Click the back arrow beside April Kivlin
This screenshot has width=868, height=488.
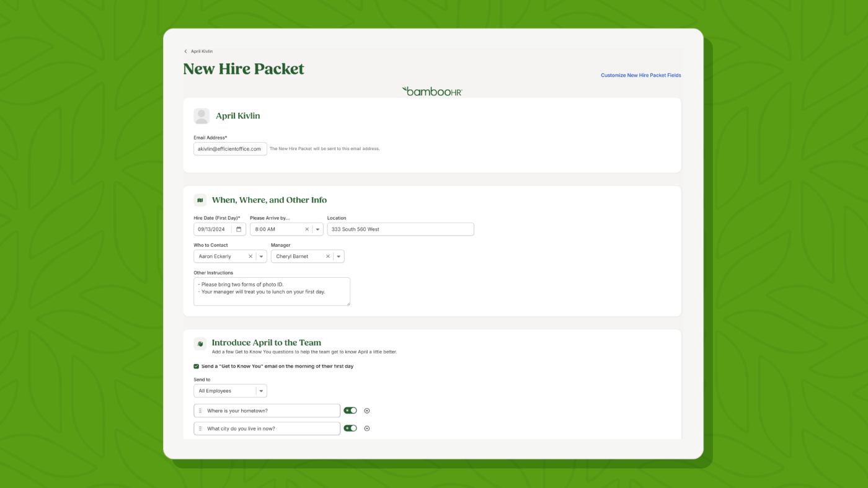point(185,51)
